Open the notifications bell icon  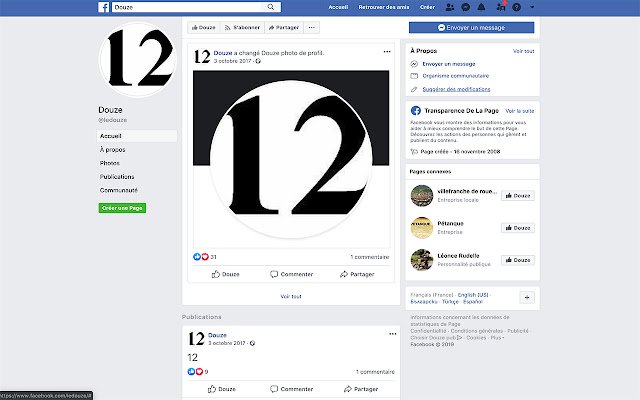[x=481, y=7]
